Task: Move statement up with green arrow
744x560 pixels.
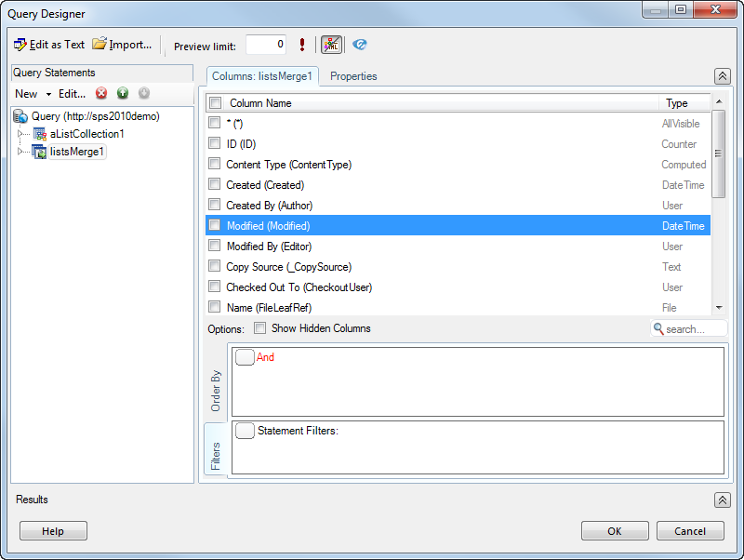Action: [x=123, y=93]
